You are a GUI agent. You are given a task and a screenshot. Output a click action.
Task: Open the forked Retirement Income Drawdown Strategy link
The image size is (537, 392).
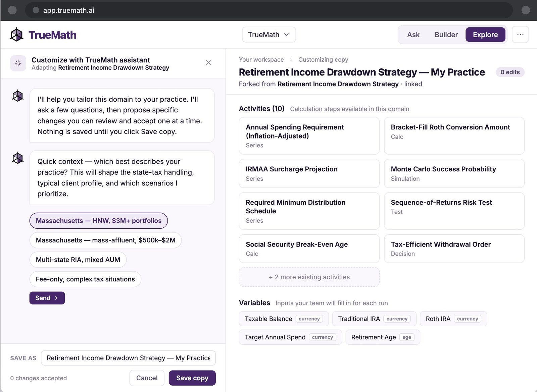(338, 84)
